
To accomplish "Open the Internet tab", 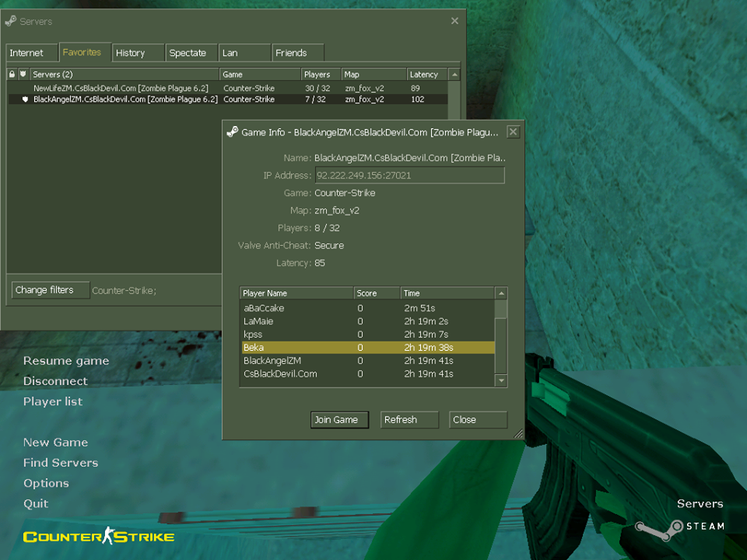I will point(32,53).
